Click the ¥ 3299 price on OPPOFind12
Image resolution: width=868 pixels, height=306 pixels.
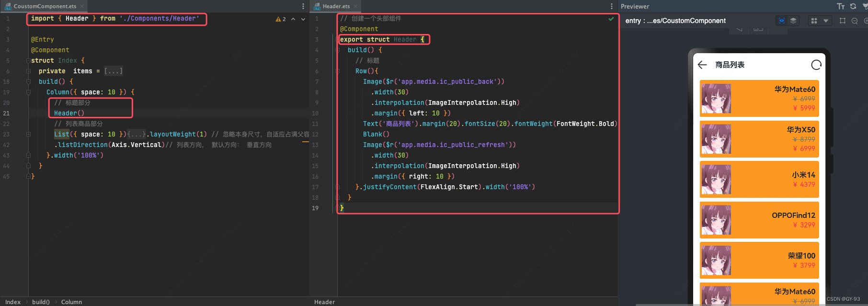[x=804, y=225]
